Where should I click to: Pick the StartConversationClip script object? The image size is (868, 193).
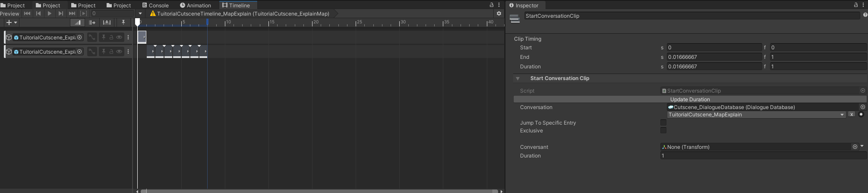point(862,90)
